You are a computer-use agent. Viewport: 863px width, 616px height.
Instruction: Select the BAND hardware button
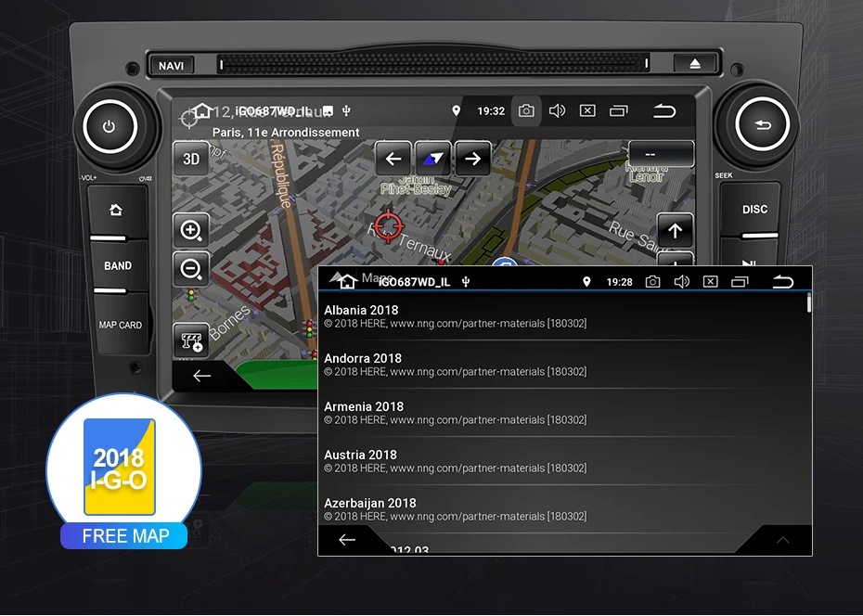click(x=118, y=265)
